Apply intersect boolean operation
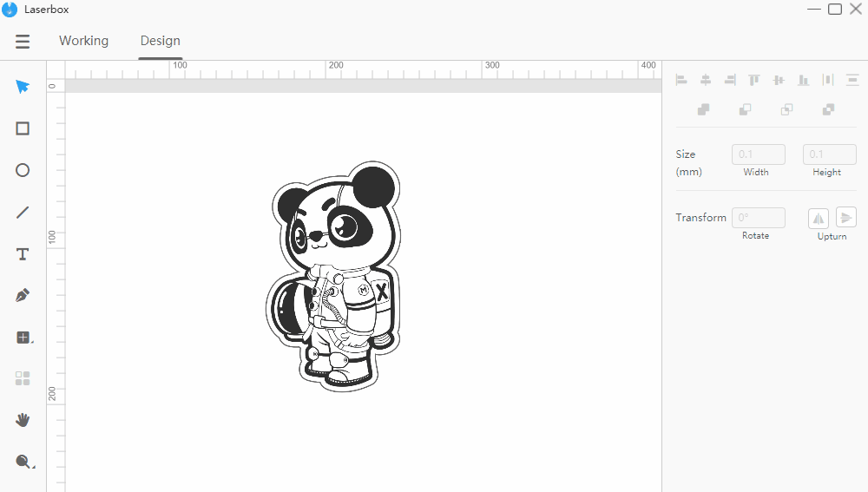Screen dimensions: 868x492 click(786, 109)
